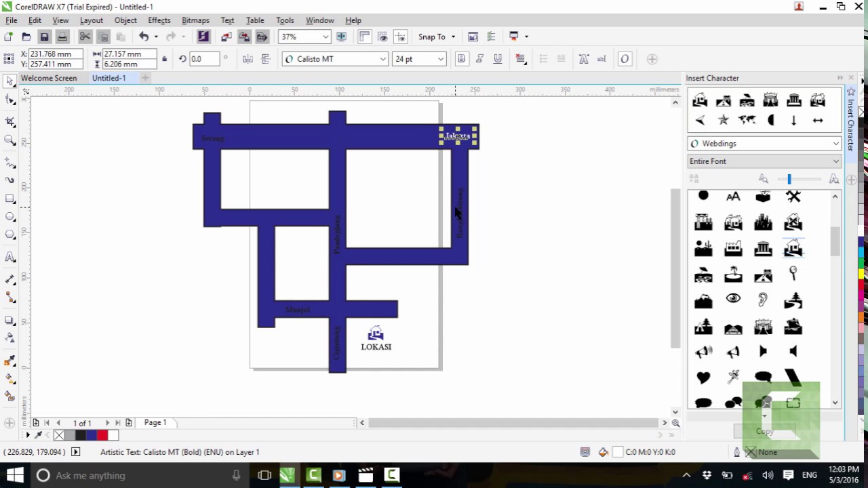
Task: Select the Artistic Media tool
Action: [9, 181]
